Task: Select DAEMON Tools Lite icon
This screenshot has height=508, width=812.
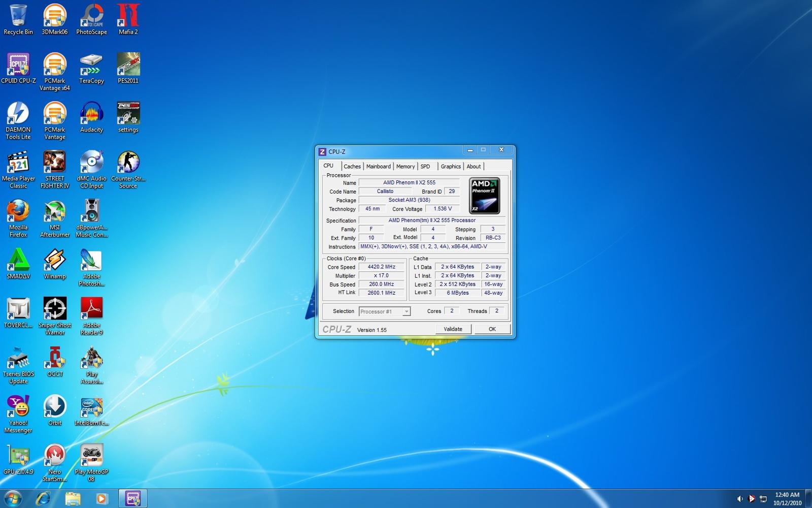Action: pos(18,121)
